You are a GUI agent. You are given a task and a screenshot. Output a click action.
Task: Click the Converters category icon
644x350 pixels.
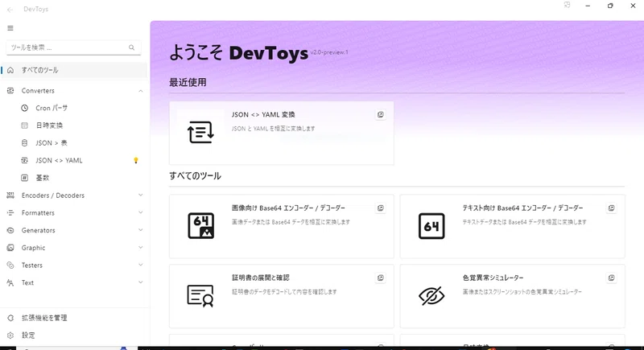pyautogui.click(x=10, y=91)
